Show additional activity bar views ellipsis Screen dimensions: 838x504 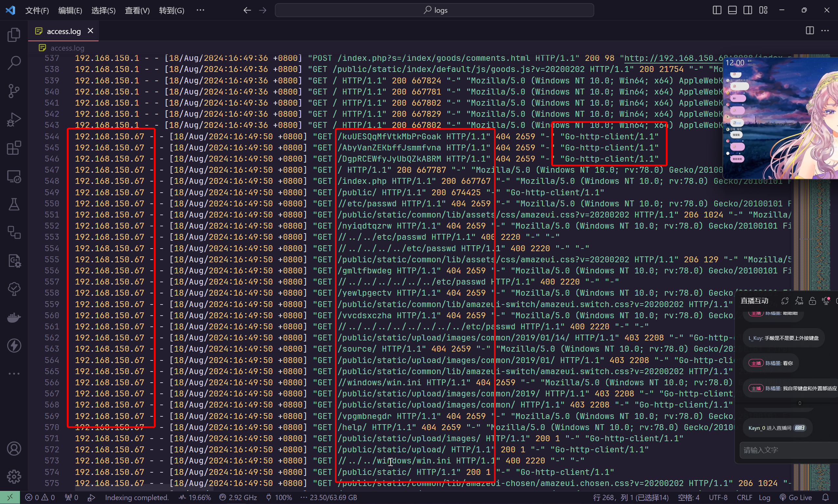pyautogui.click(x=14, y=374)
